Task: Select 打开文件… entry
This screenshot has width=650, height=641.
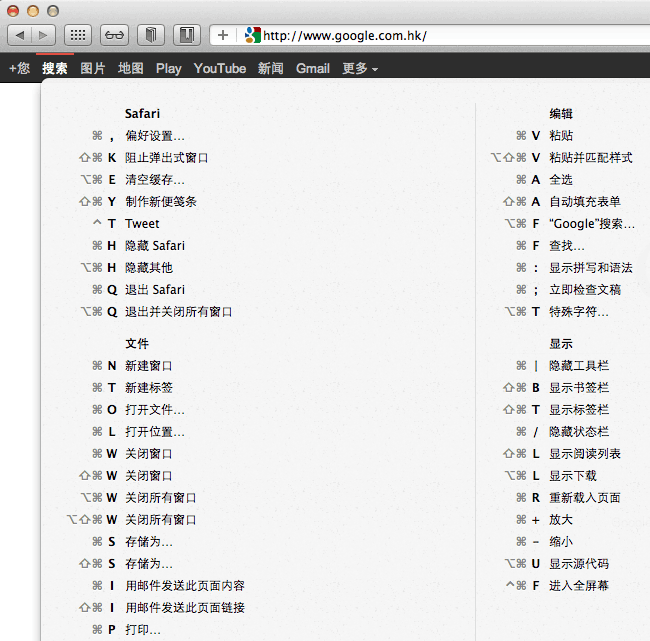Action: [x=155, y=410]
